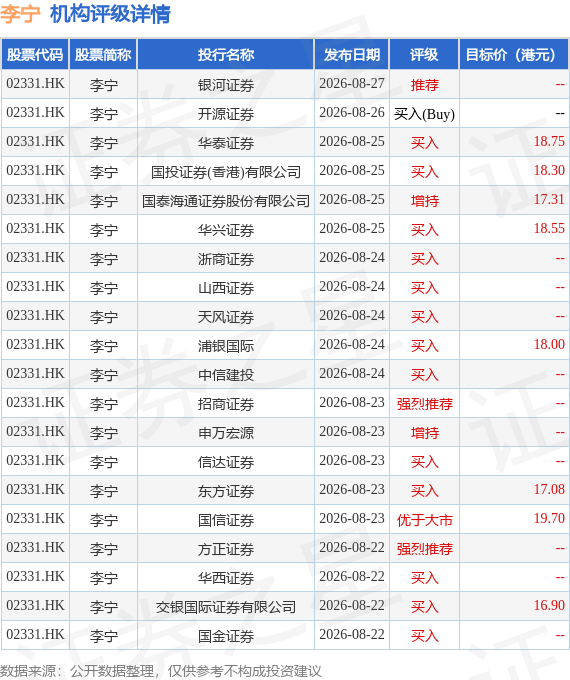
Task: Click the 16.90 target price value
Action: 549,605
